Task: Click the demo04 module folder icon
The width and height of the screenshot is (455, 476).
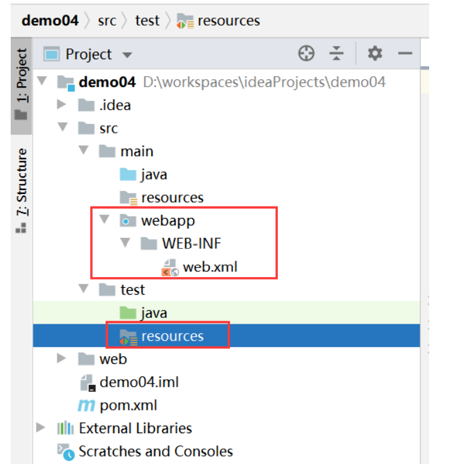Action: [66, 83]
